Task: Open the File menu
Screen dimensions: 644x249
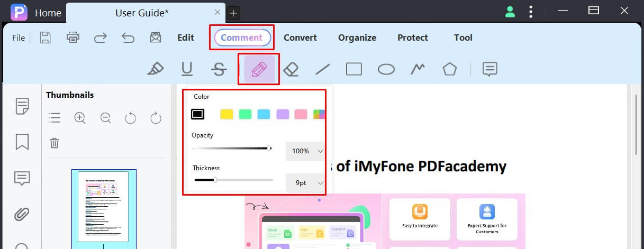Action: (x=19, y=38)
